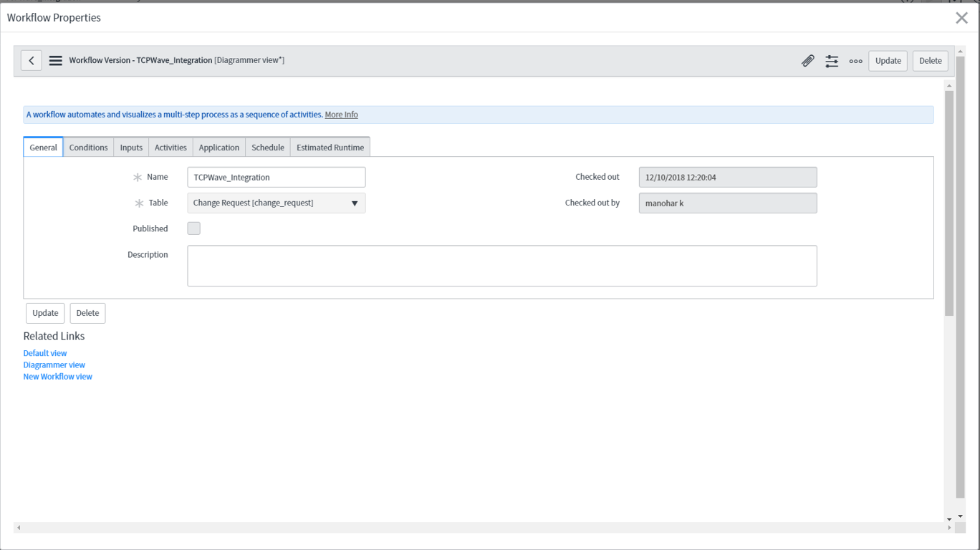Click the Delete button below the form
Screen dimensions: 980x550
click(87, 313)
